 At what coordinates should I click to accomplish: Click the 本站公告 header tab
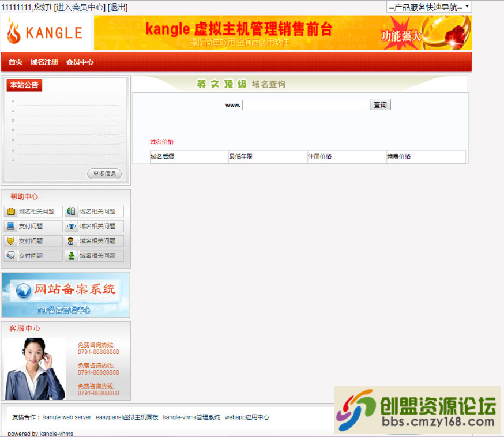(x=24, y=85)
